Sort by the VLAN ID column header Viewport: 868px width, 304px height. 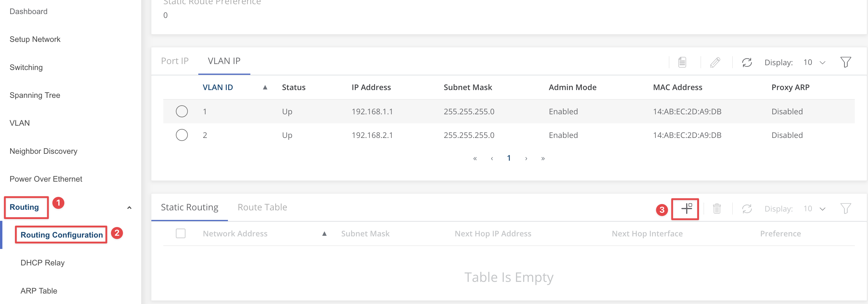[218, 87]
